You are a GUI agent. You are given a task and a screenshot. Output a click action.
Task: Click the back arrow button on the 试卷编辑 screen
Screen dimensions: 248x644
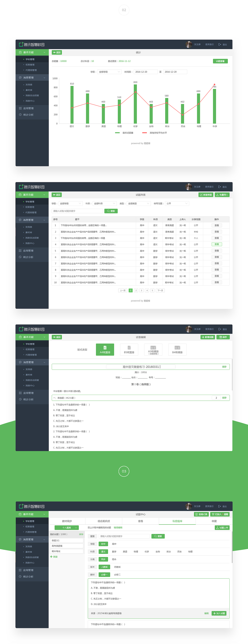(57, 337)
